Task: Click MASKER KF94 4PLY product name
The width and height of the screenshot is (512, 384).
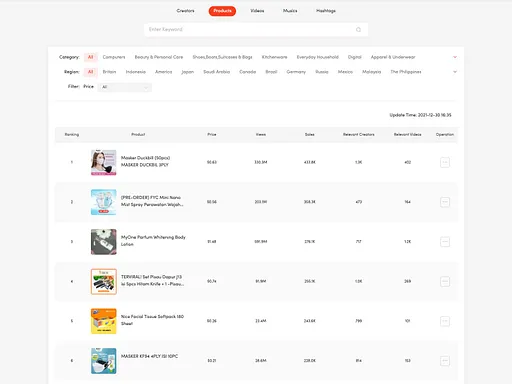Action: [149, 356]
